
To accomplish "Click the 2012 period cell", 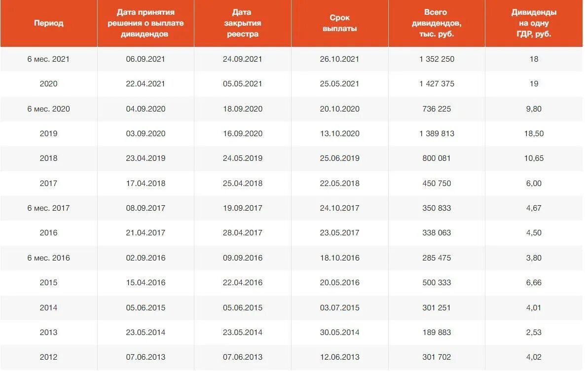I will [x=49, y=358].
